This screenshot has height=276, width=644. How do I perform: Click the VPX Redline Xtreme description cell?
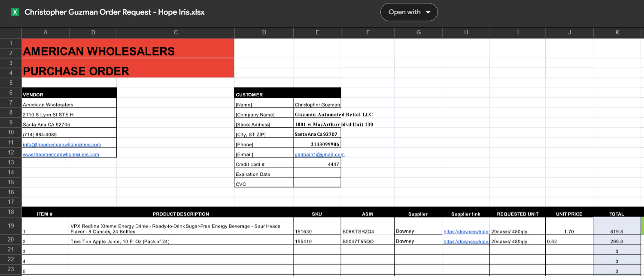click(181, 226)
